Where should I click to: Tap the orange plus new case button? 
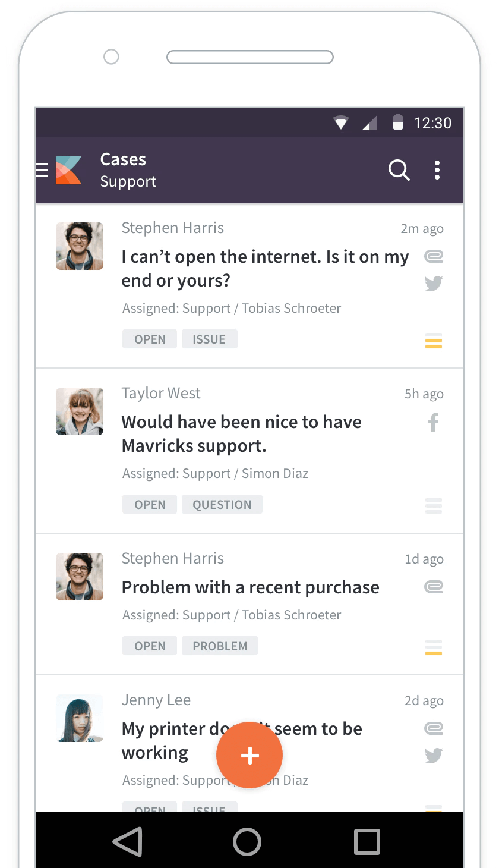coord(249,756)
